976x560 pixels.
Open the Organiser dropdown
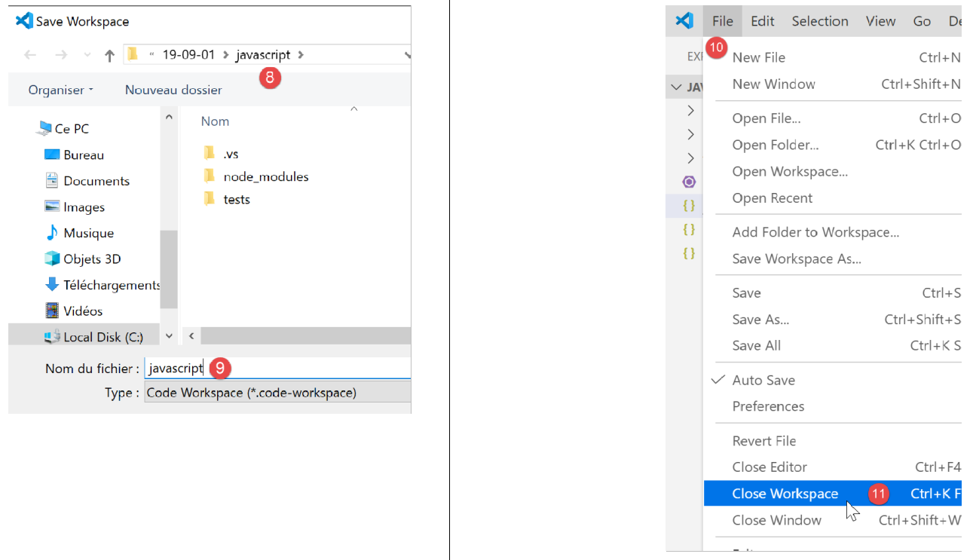[x=60, y=90]
